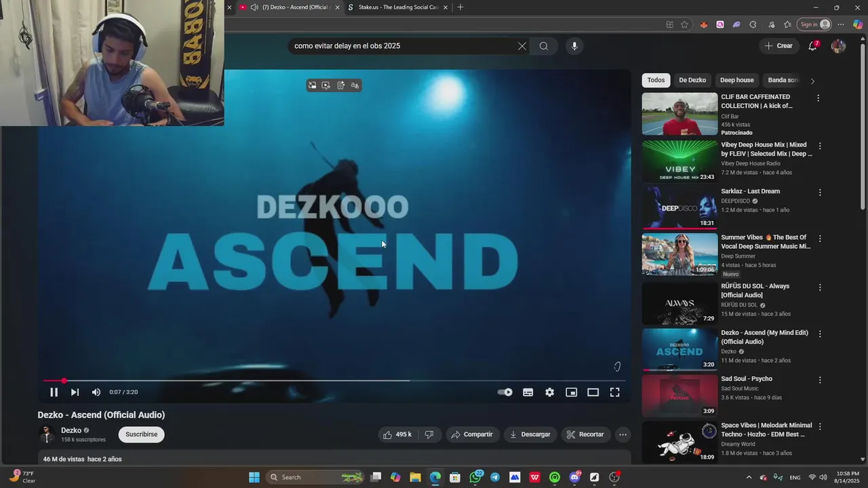Dislike the Dezko video
The width and height of the screenshot is (868, 488).
(x=429, y=434)
